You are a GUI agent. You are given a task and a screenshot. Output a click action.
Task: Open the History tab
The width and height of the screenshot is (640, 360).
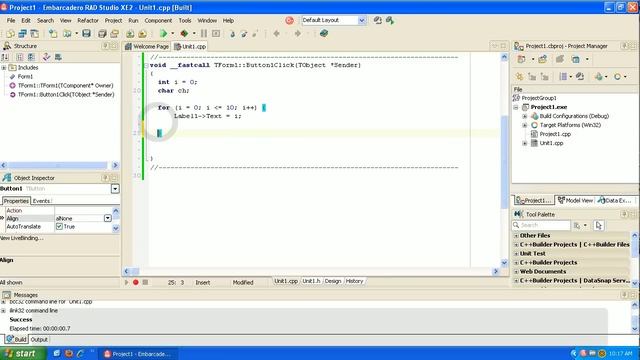[x=354, y=281]
